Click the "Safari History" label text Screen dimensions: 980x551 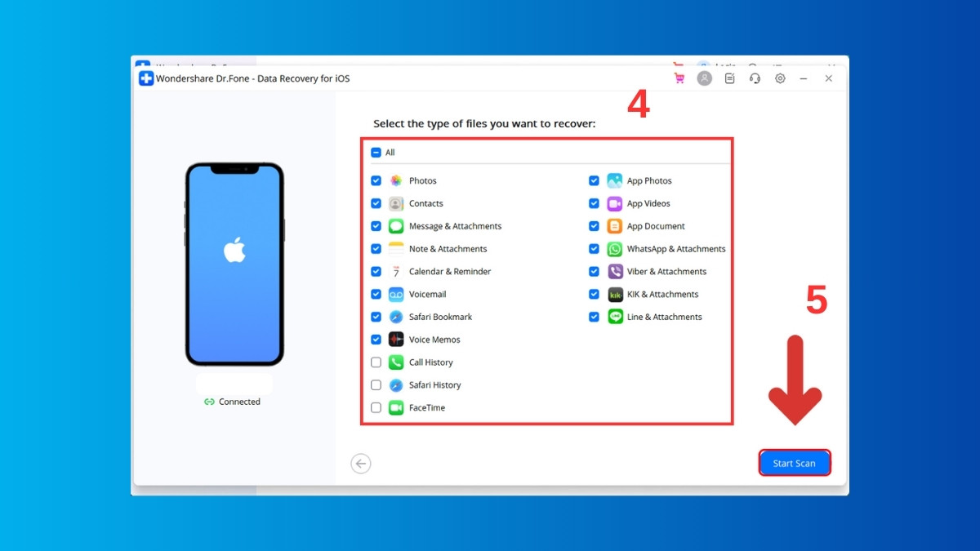coord(435,385)
